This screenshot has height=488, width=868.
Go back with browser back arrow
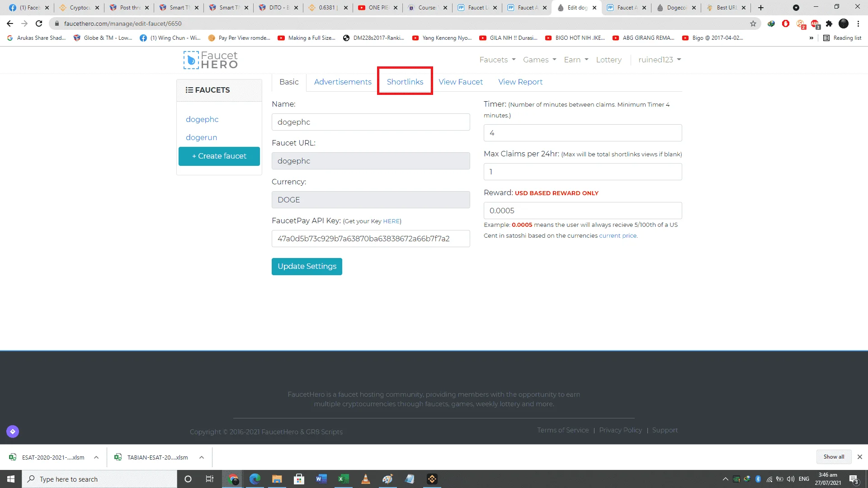tap(10, 23)
